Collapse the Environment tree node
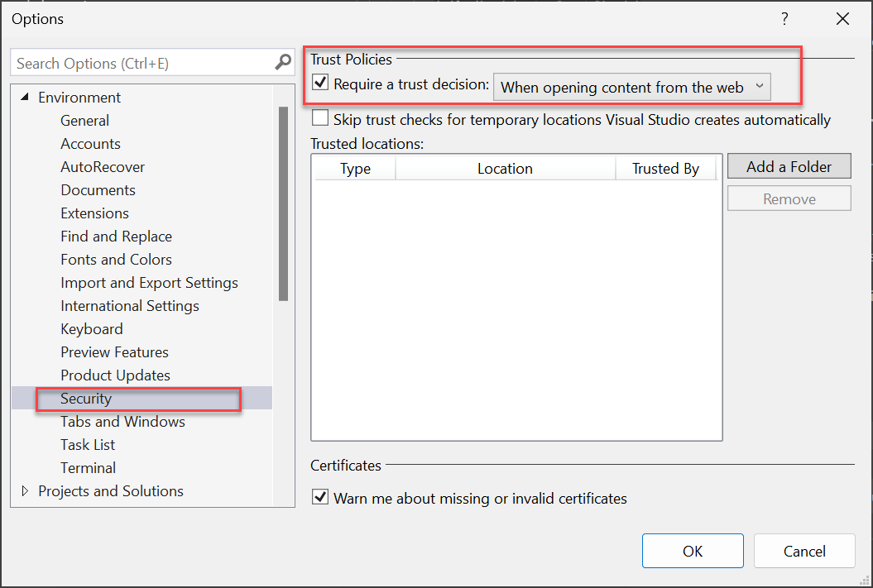Screen dimensions: 873x588 pos(25,98)
